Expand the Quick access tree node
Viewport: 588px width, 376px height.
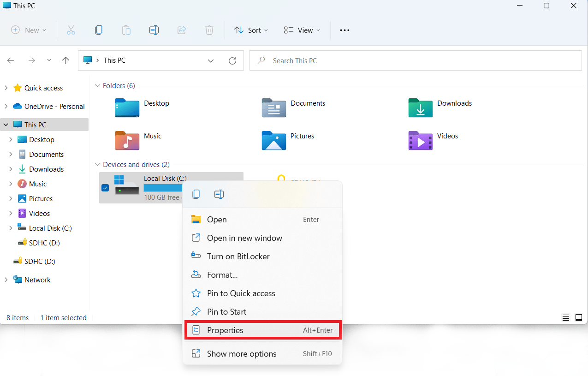coord(6,88)
